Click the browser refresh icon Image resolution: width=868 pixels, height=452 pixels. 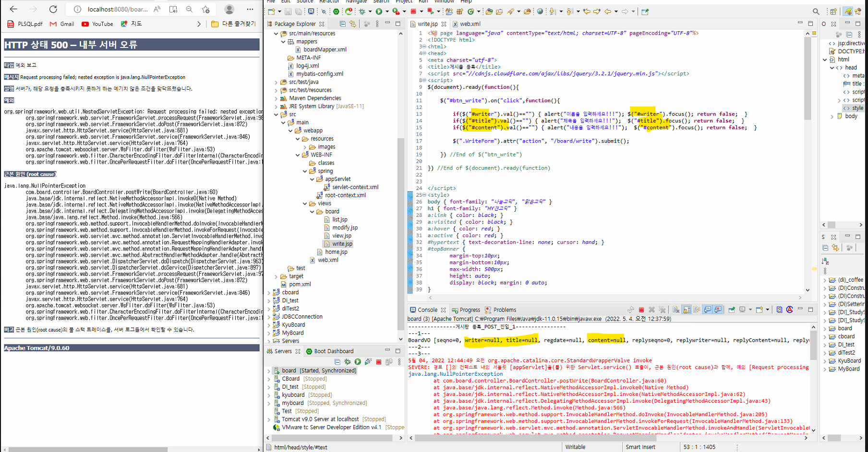pos(53,9)
